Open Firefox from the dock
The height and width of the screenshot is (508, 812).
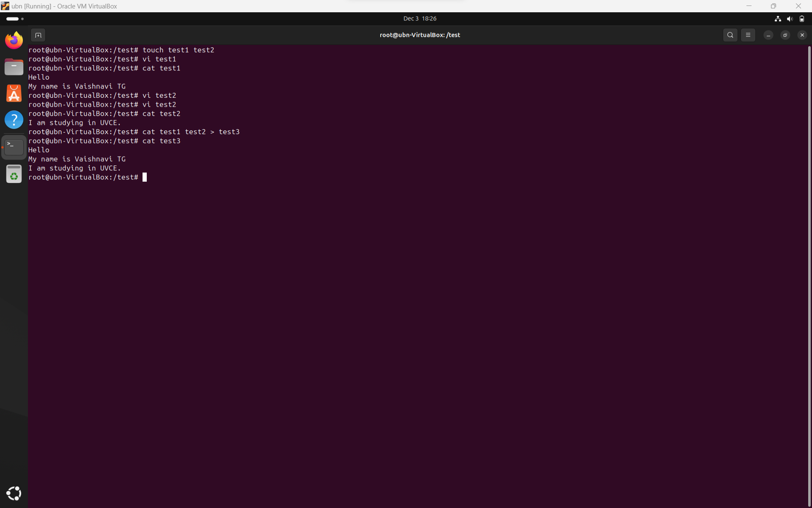(x=14, y=40)
